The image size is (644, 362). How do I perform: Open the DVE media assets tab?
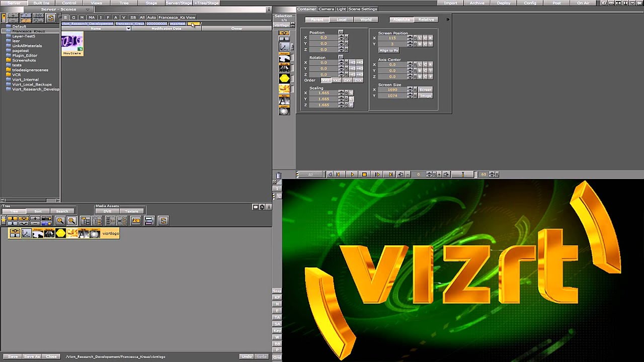[108, 211]
